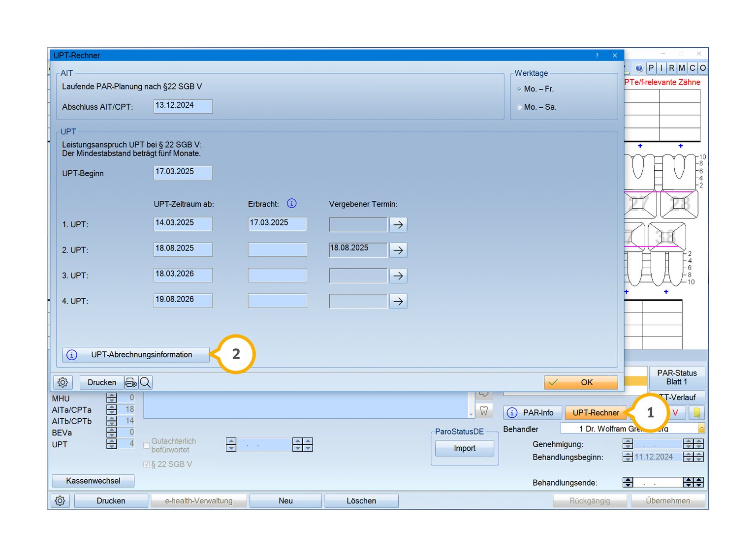Click the BEVa count stepper

pyautogui.click(x=112, y=432)
